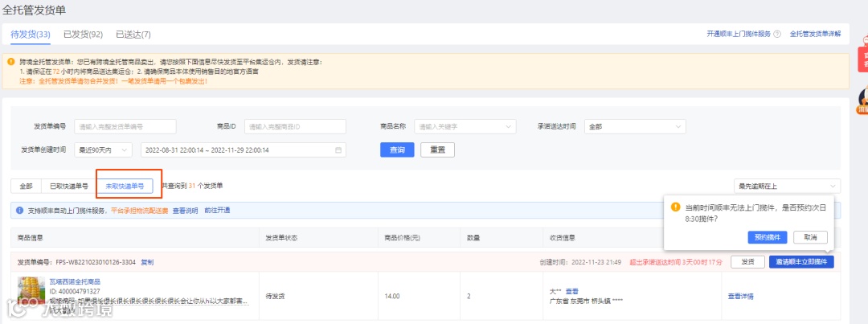Focus the 发货单编号 input field
Screen dimensions: 868x324
125,126
